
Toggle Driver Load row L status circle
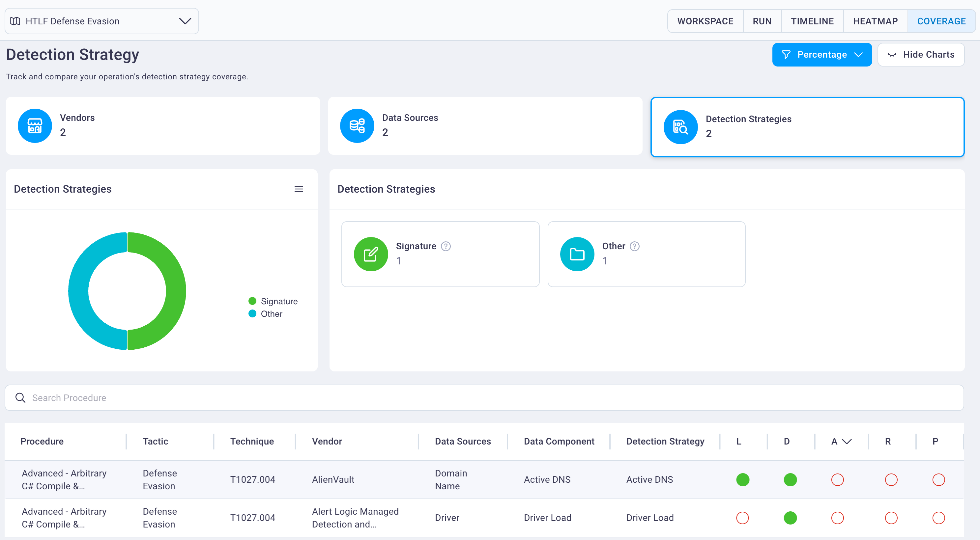click(742, 518)
